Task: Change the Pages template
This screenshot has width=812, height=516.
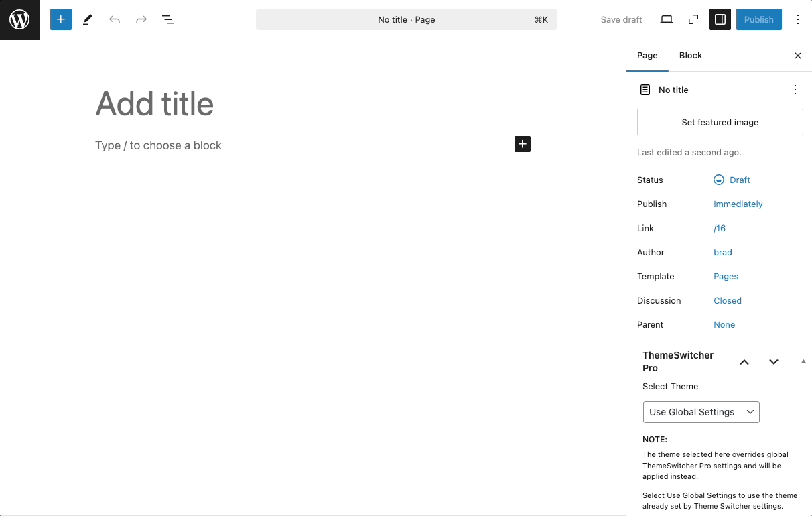Action: pyautogui.click(x=726, y=276)
